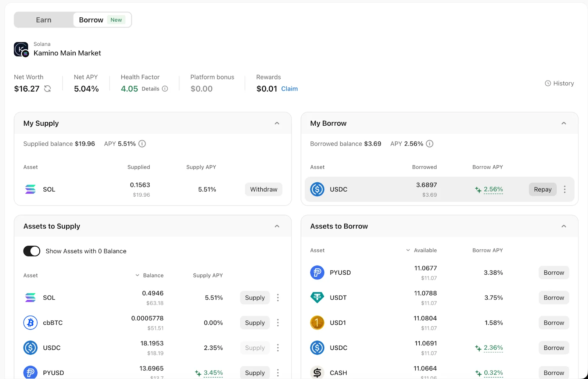Click Withdraw for supplied SOL
The width and height of the screenshot is (588, 379).
pos(263,189)
